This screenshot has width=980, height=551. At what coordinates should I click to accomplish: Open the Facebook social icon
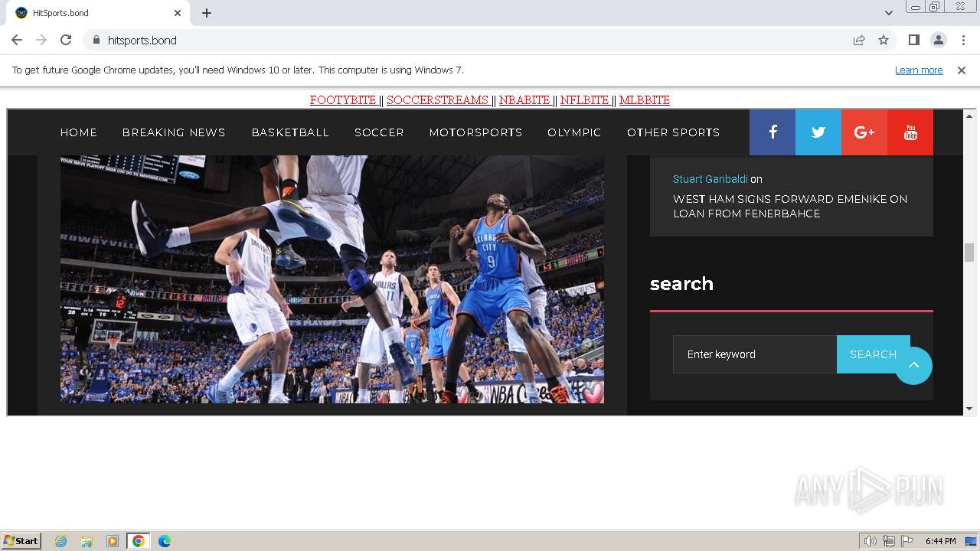pos(773,132)
